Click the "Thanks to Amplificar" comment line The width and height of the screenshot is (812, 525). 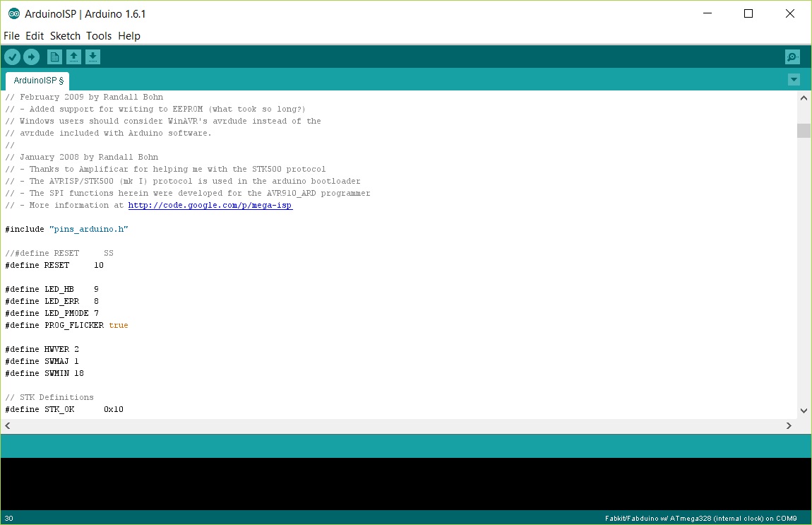(166, 169)
